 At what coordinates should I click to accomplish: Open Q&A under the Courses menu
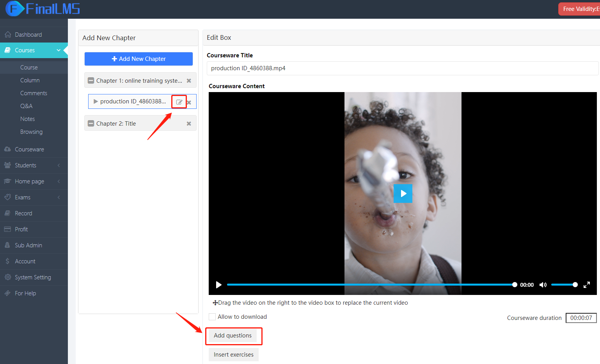pyautogui.click(x=26, y=106)
